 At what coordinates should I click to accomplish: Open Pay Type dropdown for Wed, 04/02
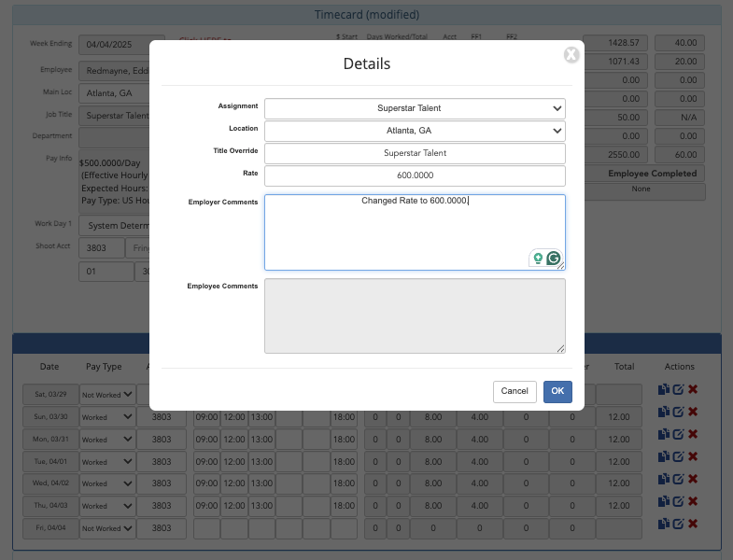tap(107, 483)
